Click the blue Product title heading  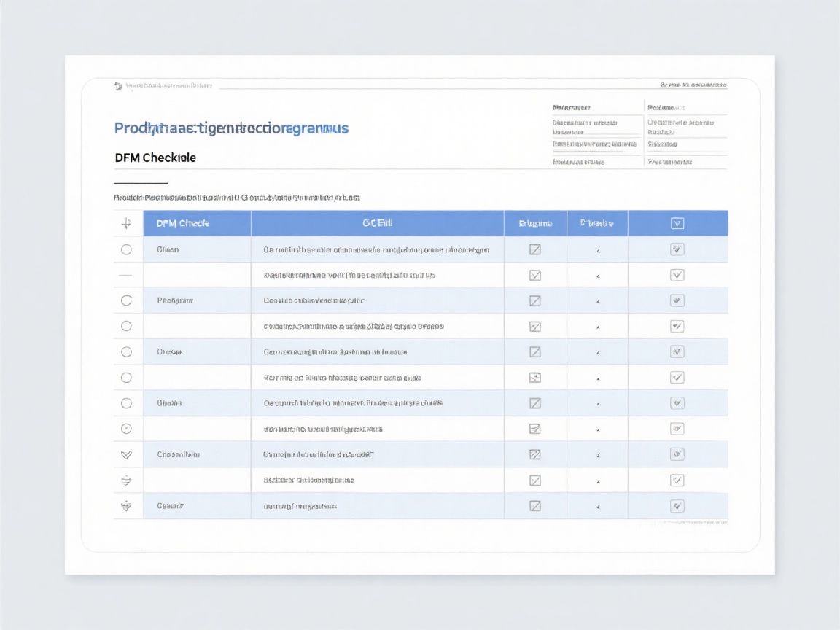pos(231,128)
